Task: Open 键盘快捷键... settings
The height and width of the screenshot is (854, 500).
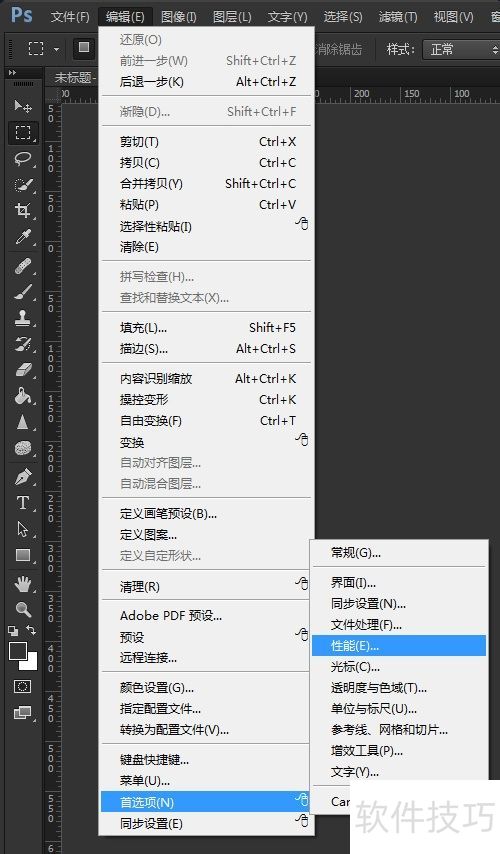Action: 207,760
